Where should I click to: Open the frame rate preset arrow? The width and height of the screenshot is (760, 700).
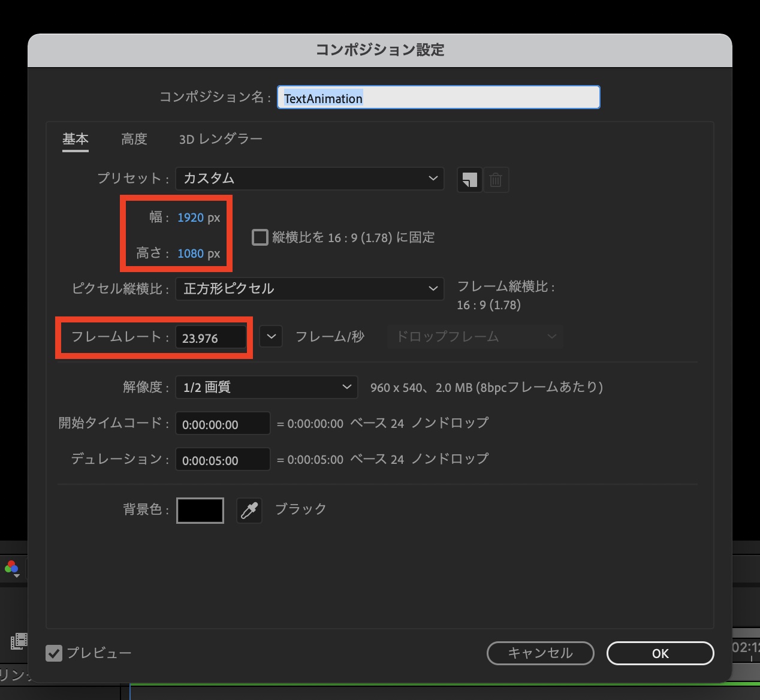pos(271,337)
